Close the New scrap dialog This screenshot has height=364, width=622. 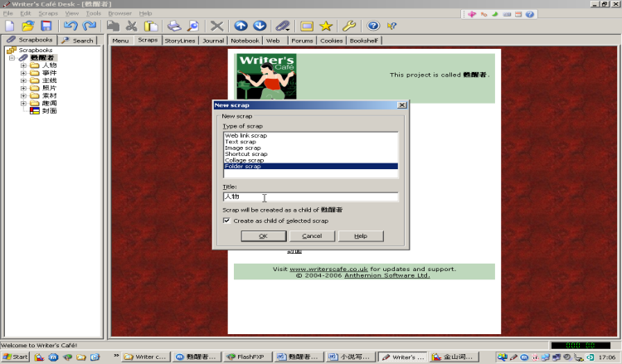point(402,105)
